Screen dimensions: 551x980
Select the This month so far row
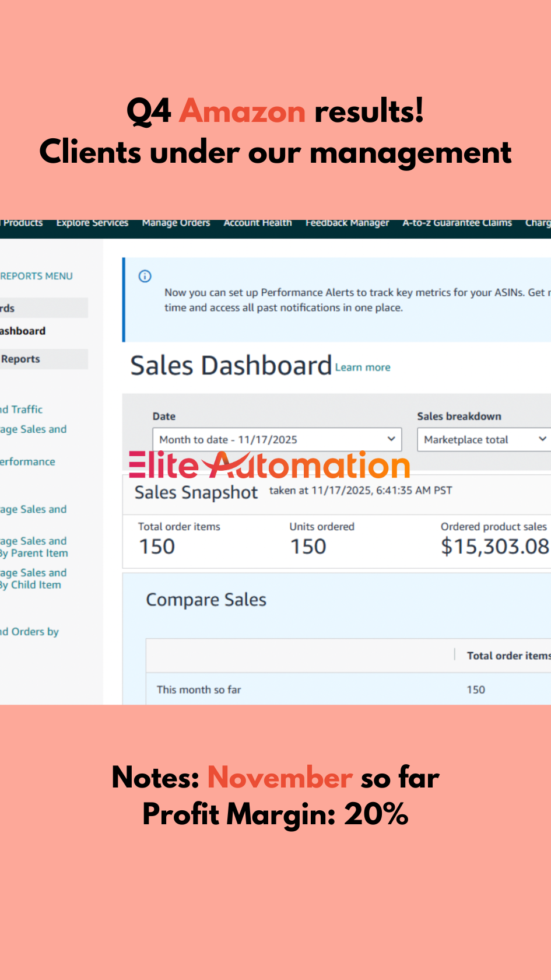click(x=199, y=689)
